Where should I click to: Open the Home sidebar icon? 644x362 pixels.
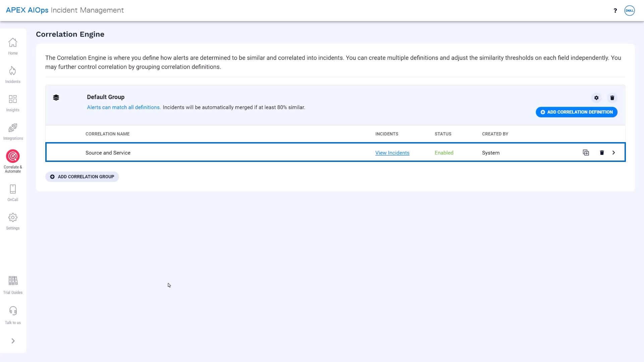(x=13, y=43)
